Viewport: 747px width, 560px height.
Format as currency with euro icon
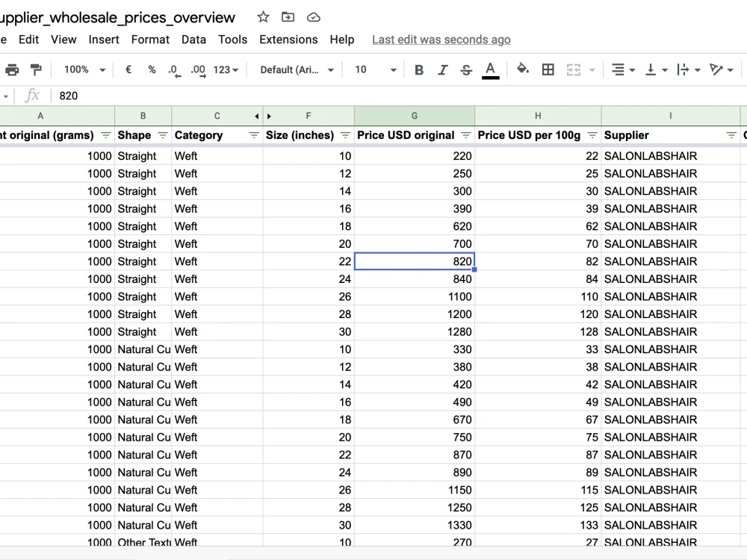coord(128,69)
